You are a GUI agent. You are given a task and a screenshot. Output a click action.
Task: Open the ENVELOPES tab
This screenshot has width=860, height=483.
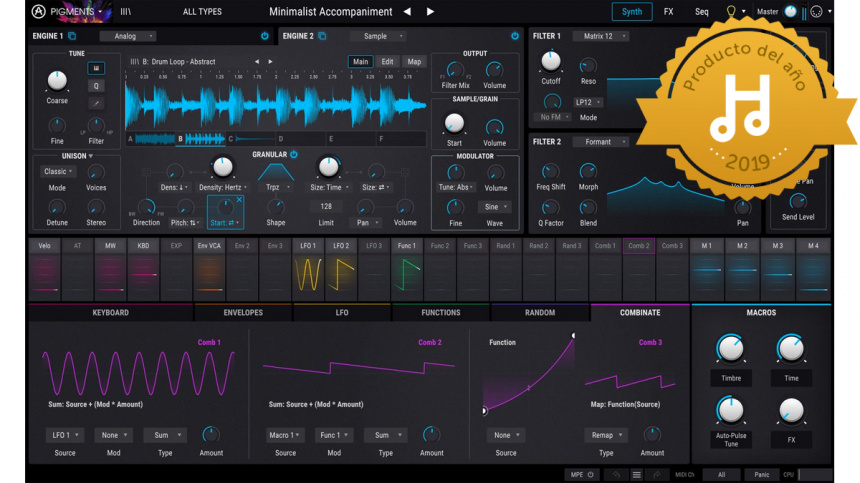[x=243, y=312]
